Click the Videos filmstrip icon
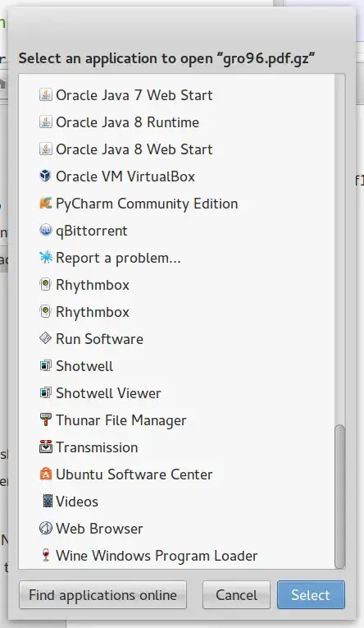The width and height of the screenshot is (364, 628). tap(48, 501)
